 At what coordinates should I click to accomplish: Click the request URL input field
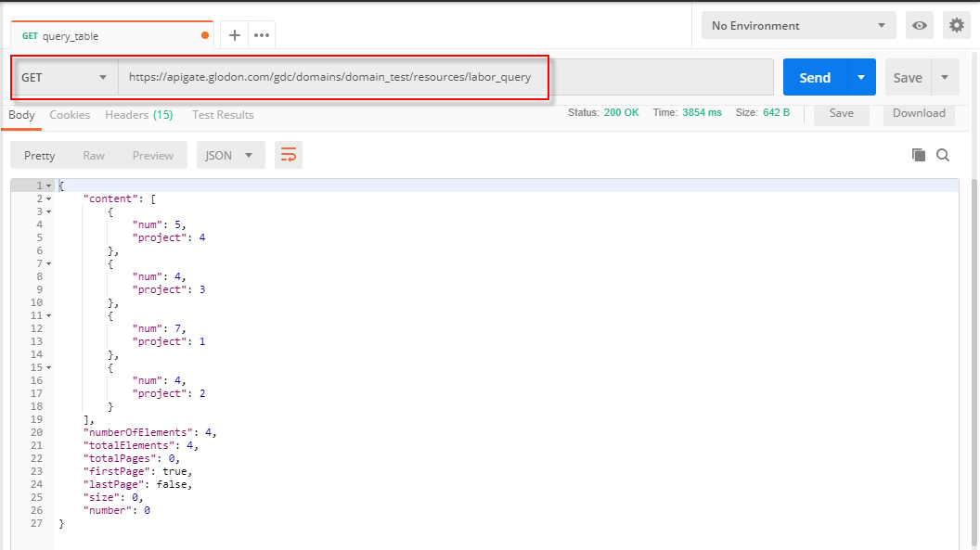[x=445, y=78]
